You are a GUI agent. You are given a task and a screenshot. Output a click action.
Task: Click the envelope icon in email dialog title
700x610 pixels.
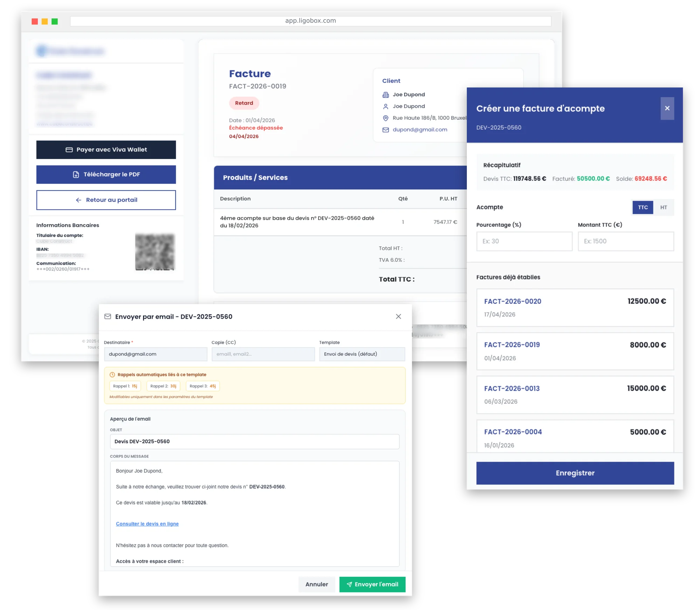point(108,317)
